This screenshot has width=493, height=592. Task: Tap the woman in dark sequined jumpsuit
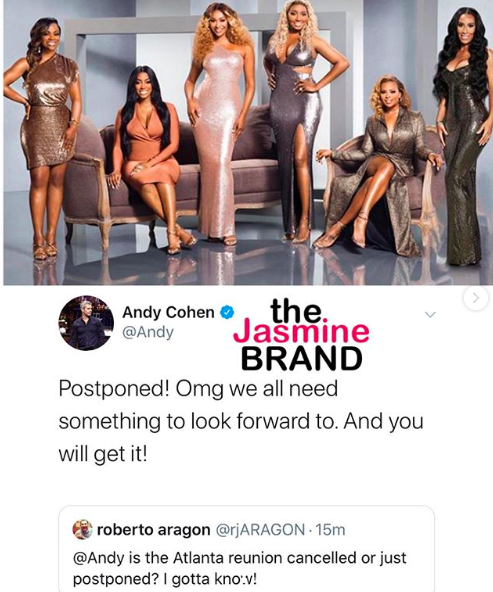pos(465,136)
